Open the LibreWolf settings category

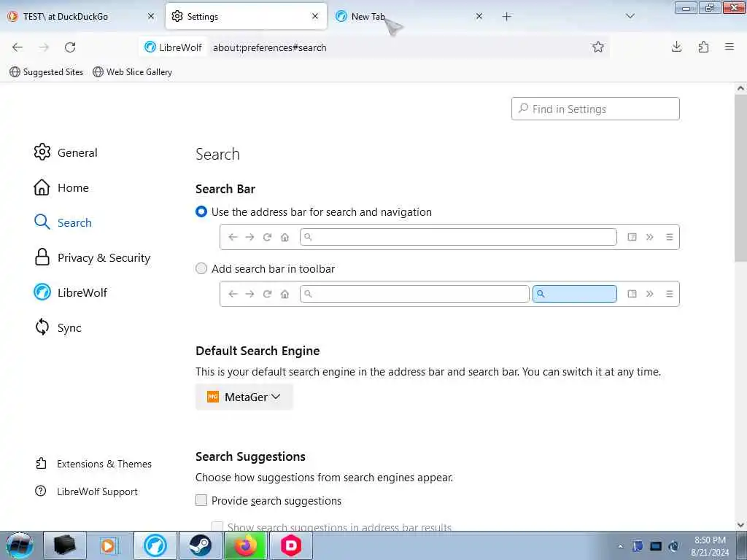coord(71,292)
